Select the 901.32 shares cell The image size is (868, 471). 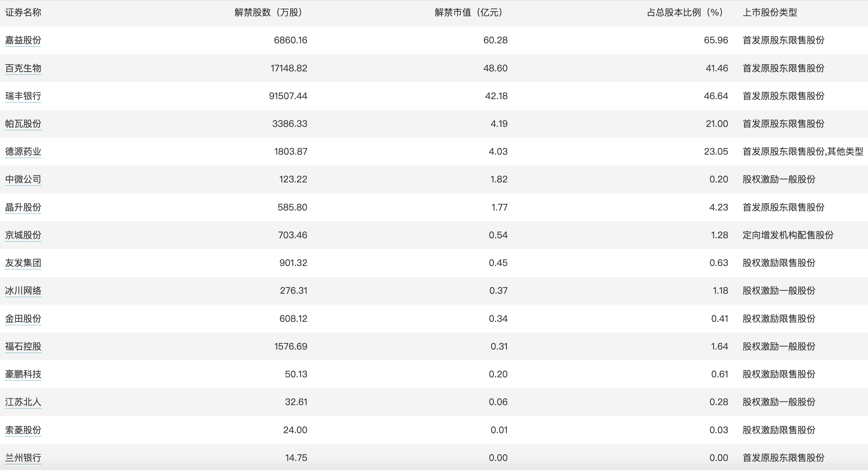[x=293, y=263]
